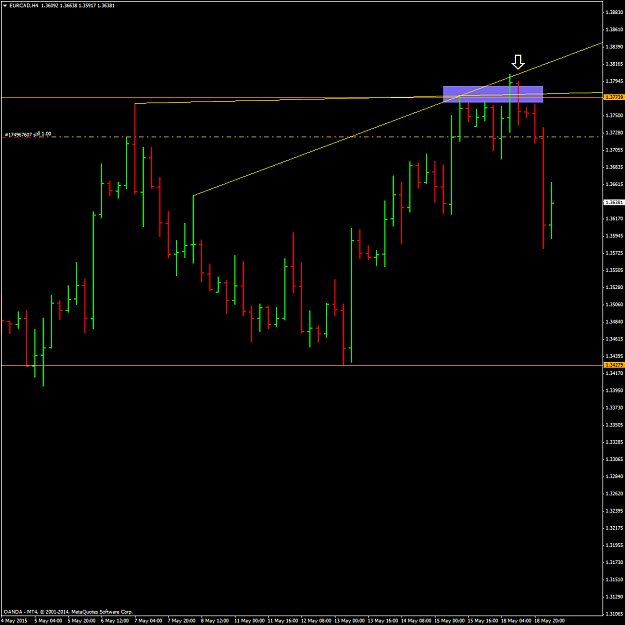Select the purple rectangle zone on the chart
The width and height of the screenshot is (625, 625).
click(493, 94)
